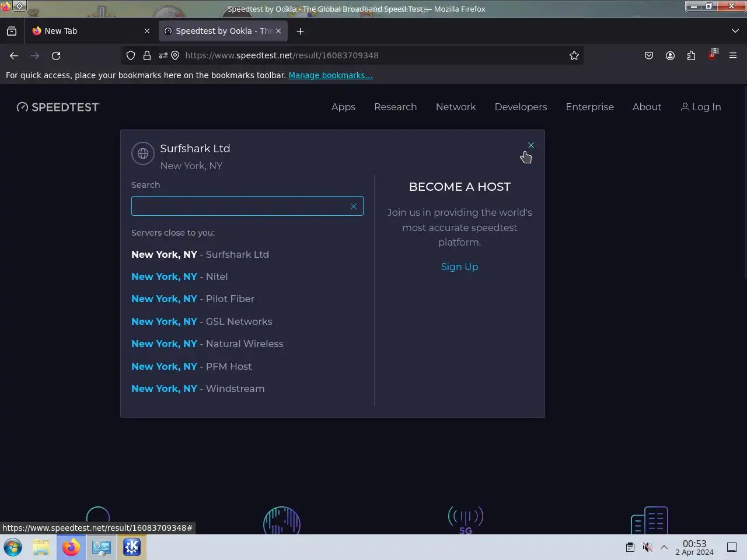Viewport: 747px width, 560px height.
Task: Open the KDE app in taskbar
Action: click(132, 547)
